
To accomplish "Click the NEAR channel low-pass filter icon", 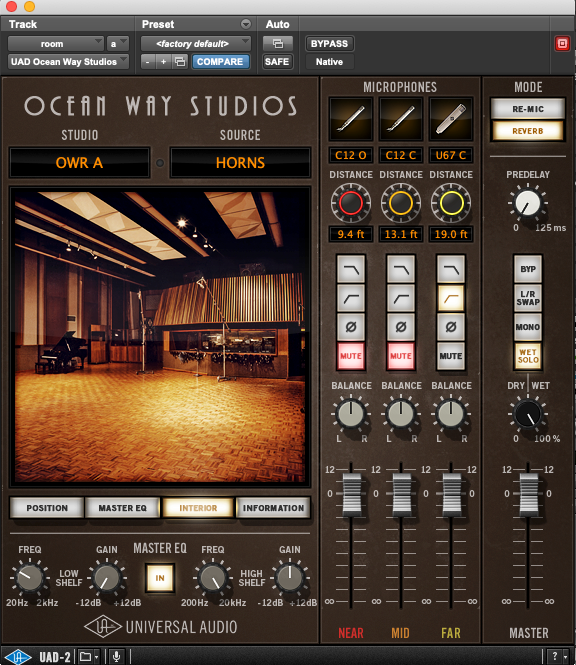I will [x=351, y=269].
